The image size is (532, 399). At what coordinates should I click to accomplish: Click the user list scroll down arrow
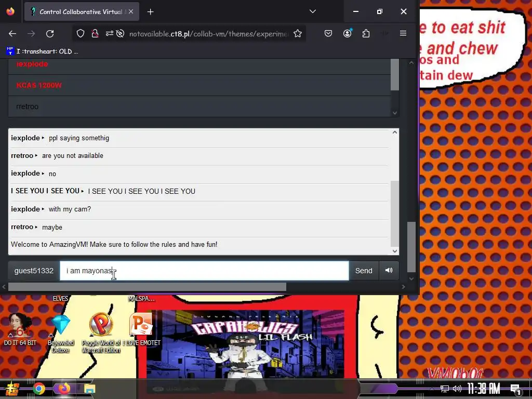click(395, 113)
